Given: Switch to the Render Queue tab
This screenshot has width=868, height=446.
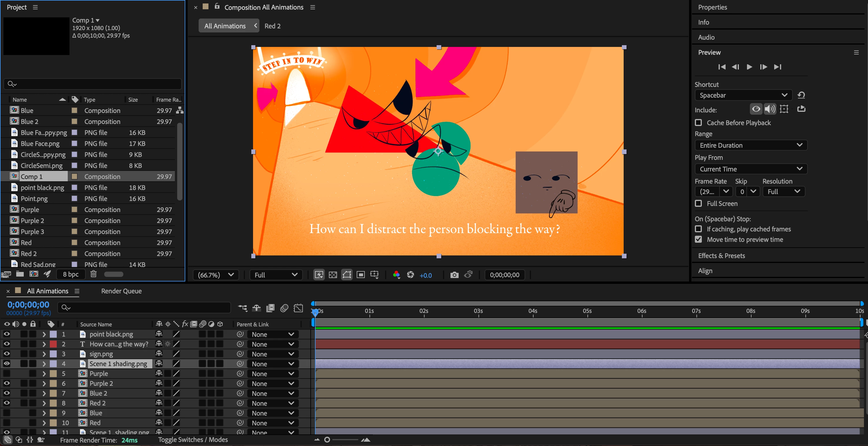Looking at the screenshot, I should [121, 291].
